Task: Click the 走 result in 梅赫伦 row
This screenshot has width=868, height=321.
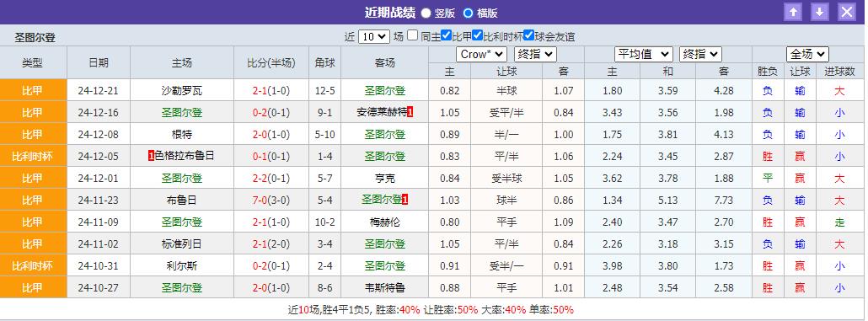Action: [x=839, y=222]
